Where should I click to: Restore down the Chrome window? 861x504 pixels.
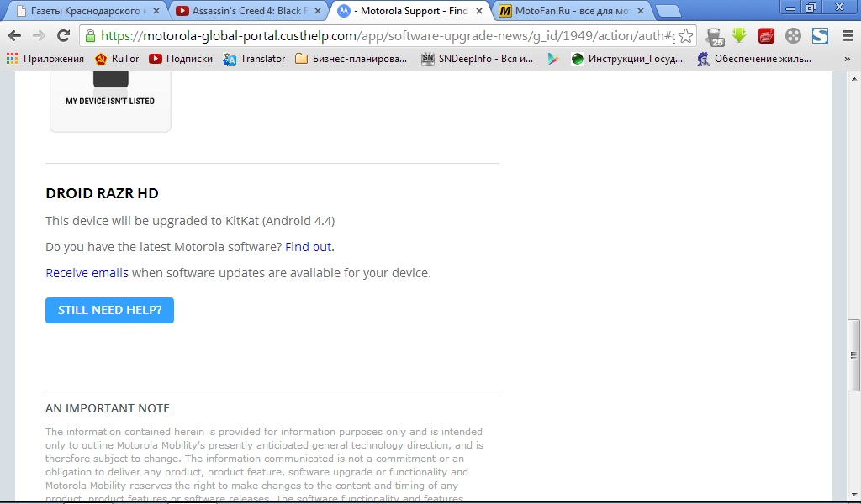click(811, 8)
